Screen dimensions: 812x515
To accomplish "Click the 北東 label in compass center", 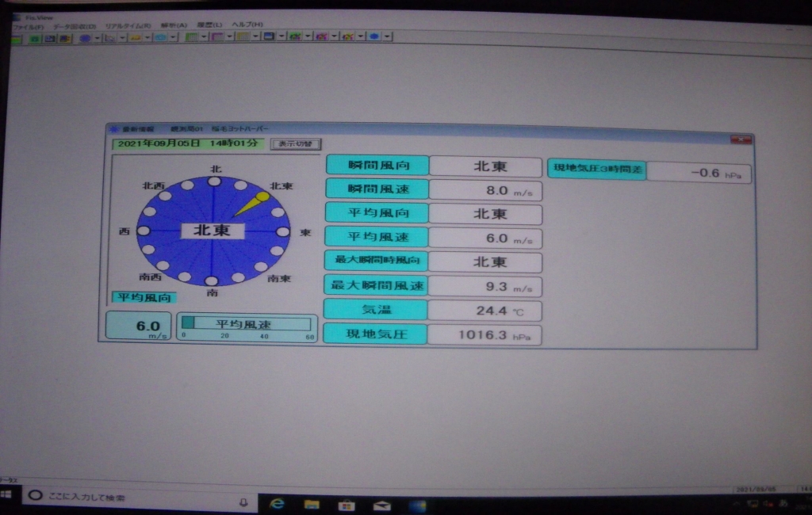I will pos(213,231).
